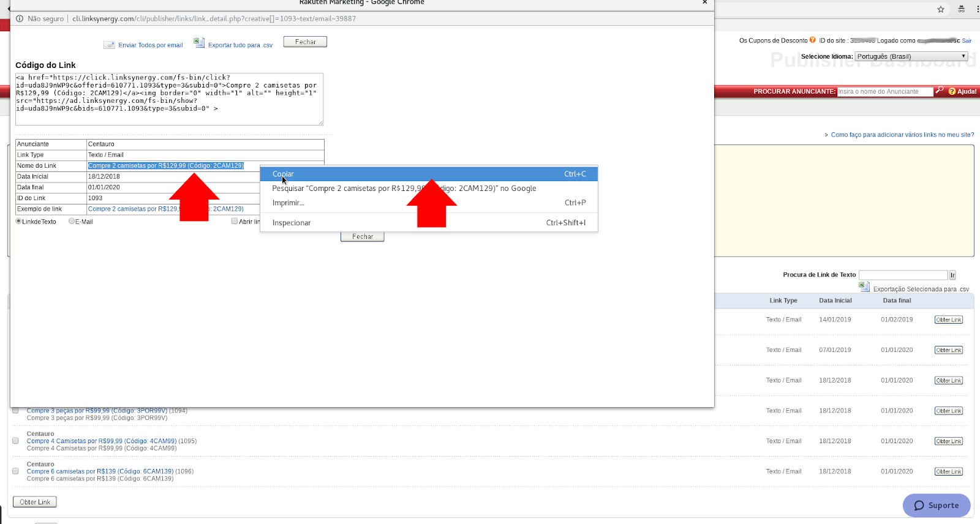
Task: Click the csv icon beside Exportação Selecionada
Action: click(x=864, y=286)
